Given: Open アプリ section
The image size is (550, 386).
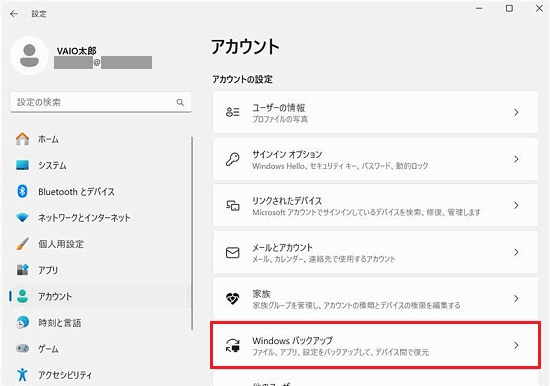Looking at the screenshot, I should [x=48, y=270].
